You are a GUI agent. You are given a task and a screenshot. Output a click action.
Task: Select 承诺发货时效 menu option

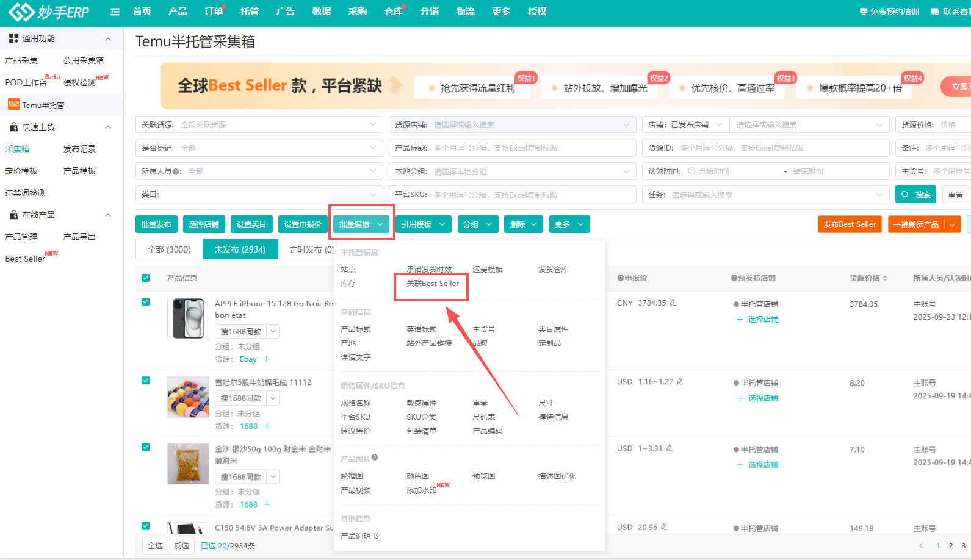coord(429,270)
